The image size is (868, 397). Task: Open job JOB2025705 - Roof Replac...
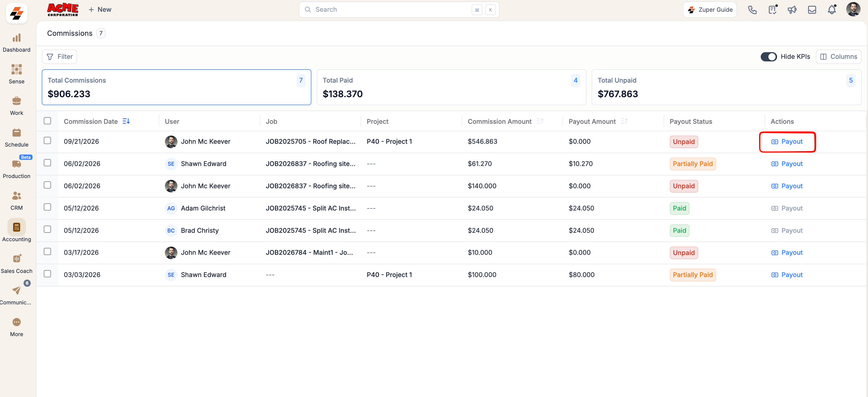[x=310, y=141]
